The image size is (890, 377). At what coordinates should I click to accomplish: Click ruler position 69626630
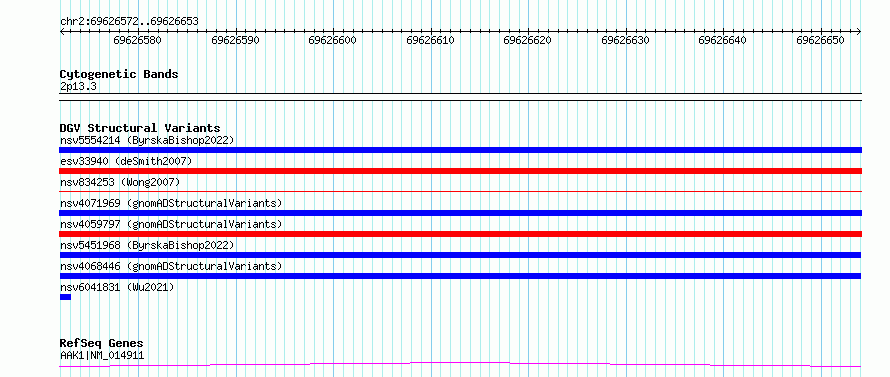(x=625, y=40)
